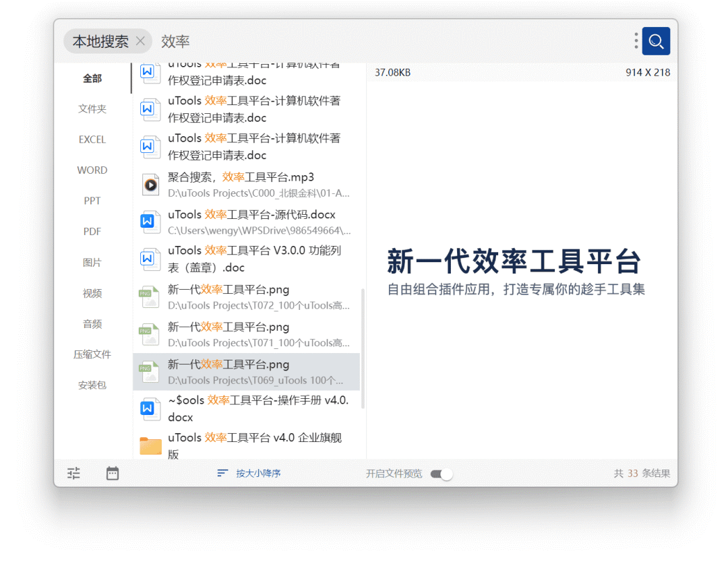Click the mp3 audio file icon
Screen dimensions: 728x572
coord(150,185)
